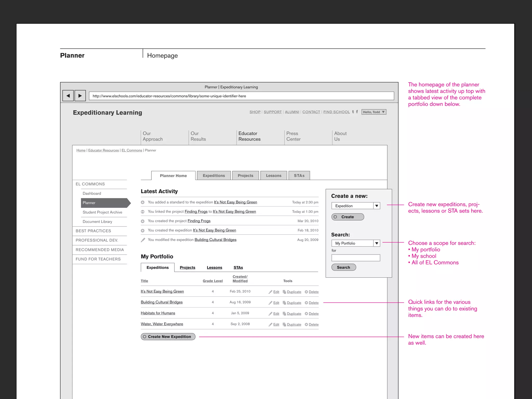Click plus icon beside 'You created the expedition' activity
The height and width of the screenshot is (399, 532).
(x=143, y=230)
